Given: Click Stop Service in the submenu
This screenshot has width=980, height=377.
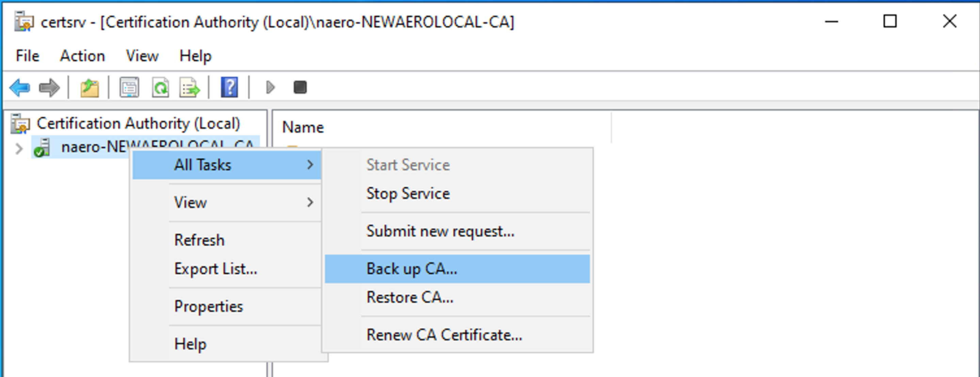Looking at the screenshot, I should pyautogui.click(x=408, y=193).
